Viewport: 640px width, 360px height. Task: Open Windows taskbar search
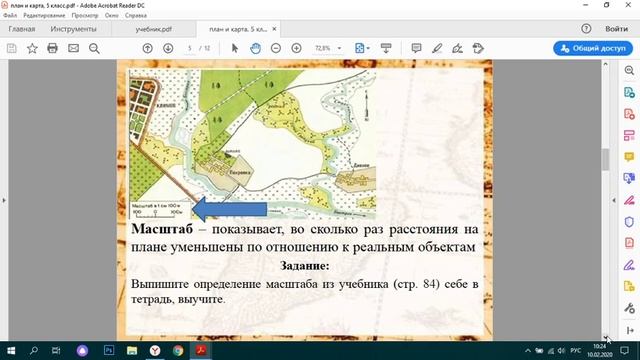click(34, 351)
